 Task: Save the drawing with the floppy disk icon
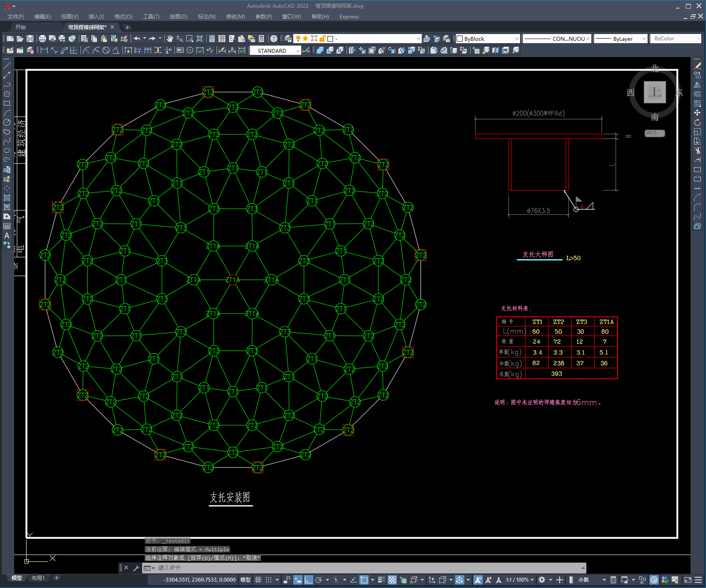30,39
